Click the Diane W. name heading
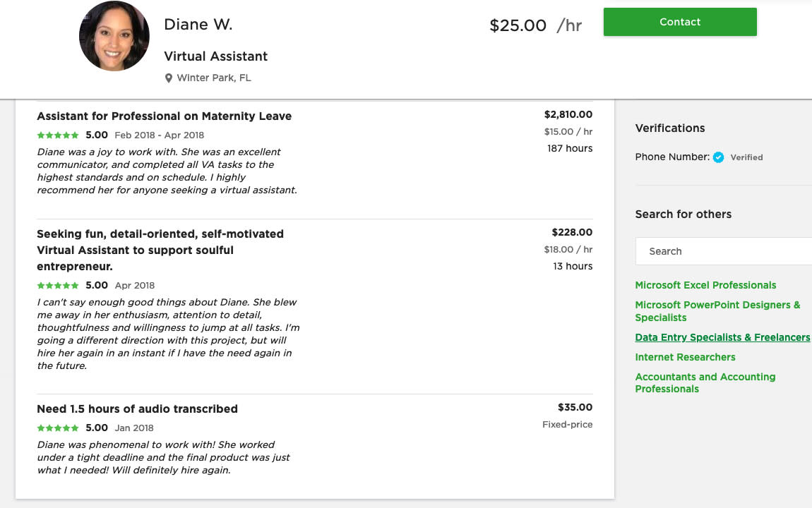Screen dimensions: 812x508 coord(198,25)
